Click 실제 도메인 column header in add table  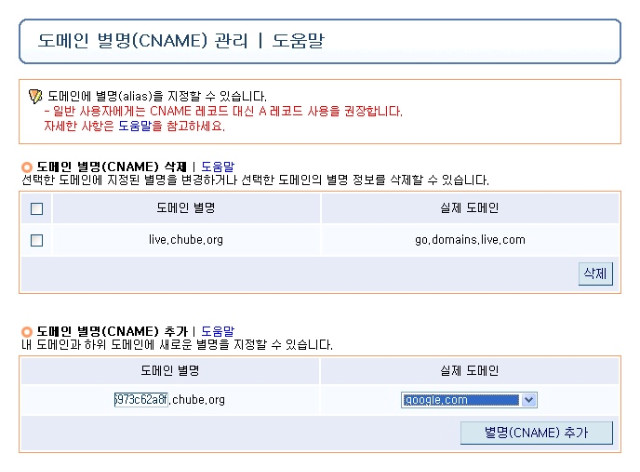[470, 371]
